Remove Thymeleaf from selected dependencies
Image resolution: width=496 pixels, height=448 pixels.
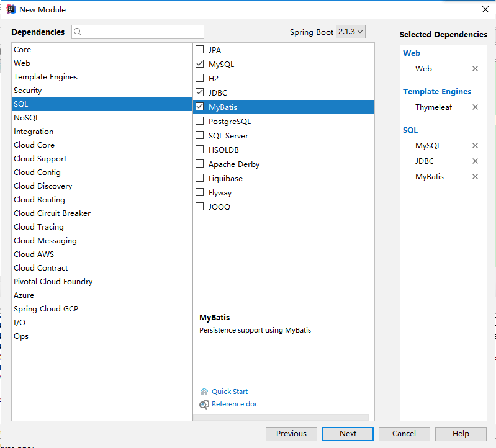pos(475,107)
